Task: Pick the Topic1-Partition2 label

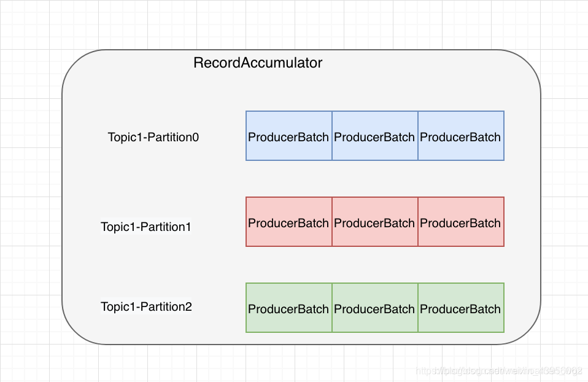Action: point(146,306)
